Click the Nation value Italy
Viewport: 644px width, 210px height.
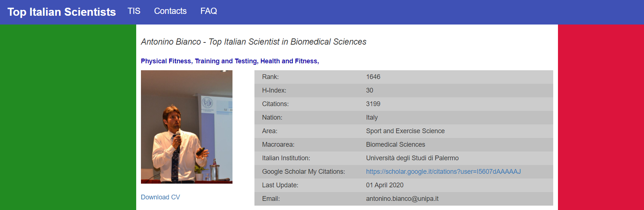[x=372, y=117]
